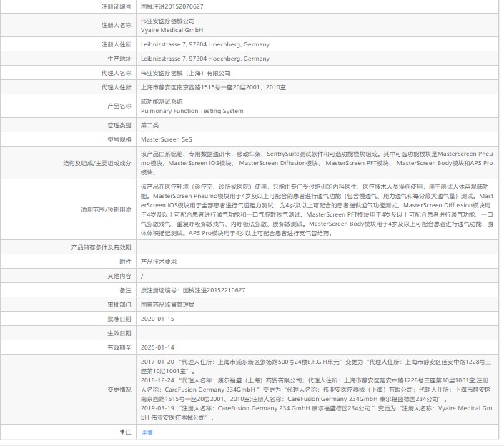The image size is (504, 446).
Task: Click the 结构及组成/主要组成成分 row label
Action: [97, 163]
